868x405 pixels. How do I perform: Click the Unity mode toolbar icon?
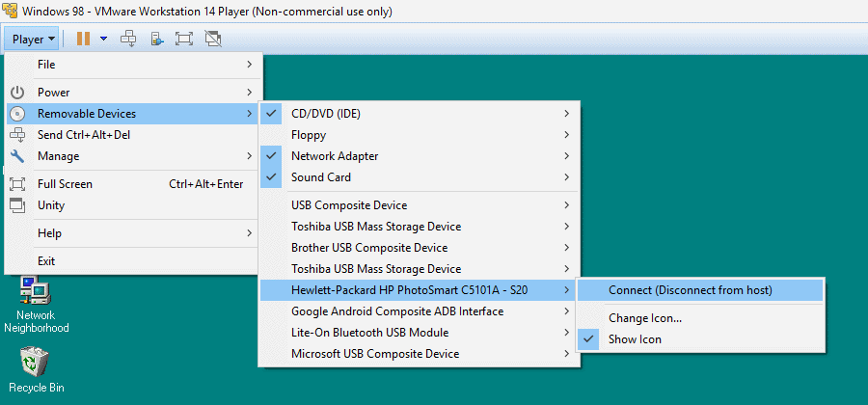click(213, 39)
